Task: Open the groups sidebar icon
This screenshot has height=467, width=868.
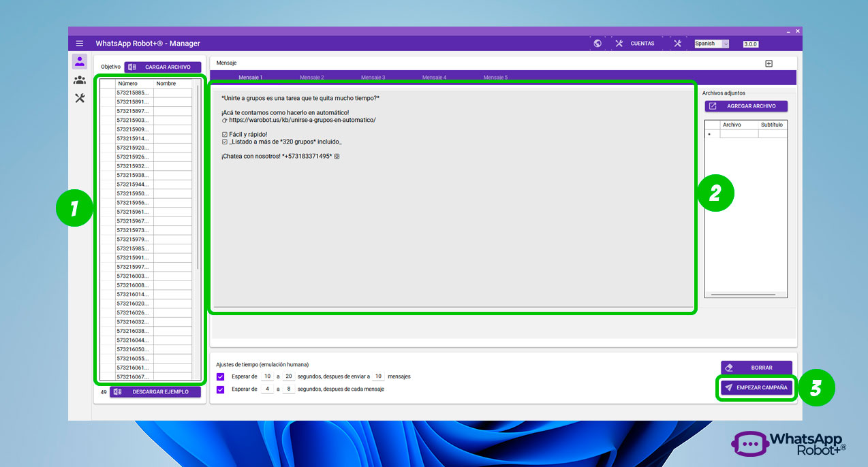Action: [x=80, y=80]
